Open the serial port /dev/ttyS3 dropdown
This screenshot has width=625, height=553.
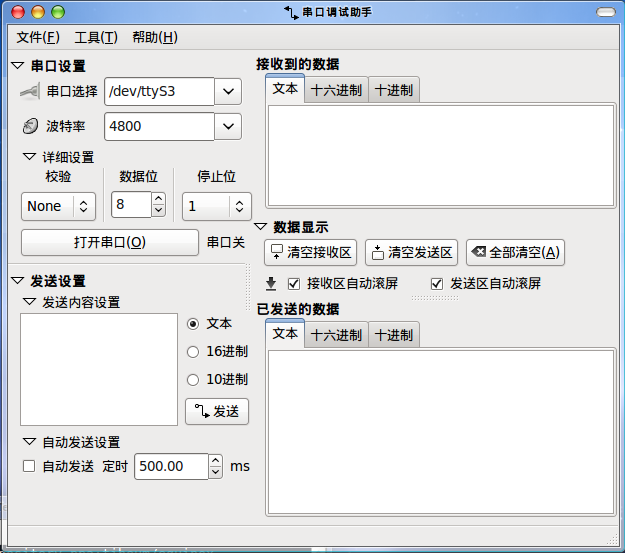click(228, 92)
